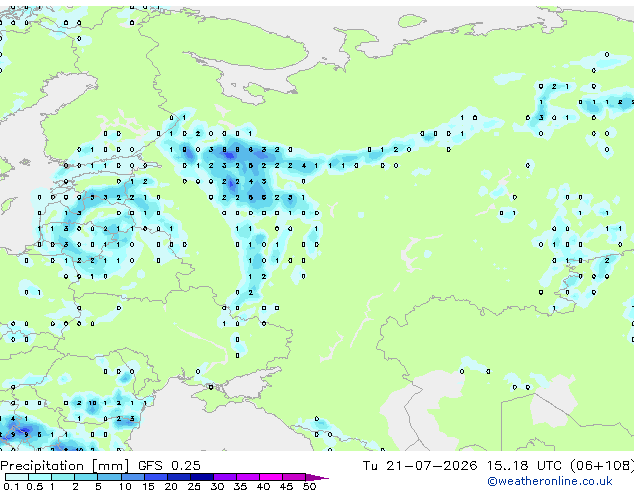
Task: Click the '0.5' legend scale label
Action: tap(34, 486)
